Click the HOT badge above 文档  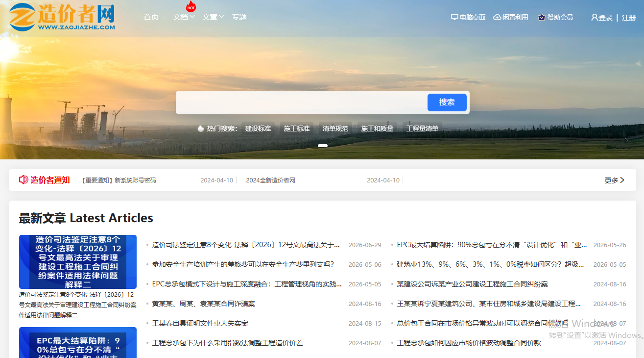click(191, 7)
